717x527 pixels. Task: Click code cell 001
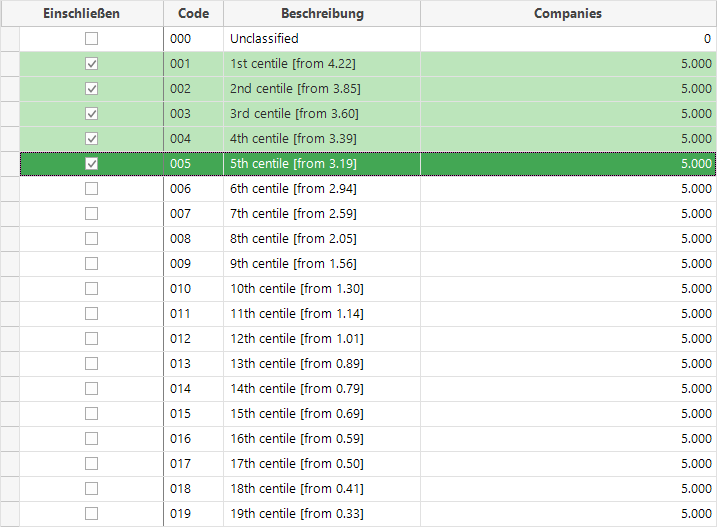point(193,64)
